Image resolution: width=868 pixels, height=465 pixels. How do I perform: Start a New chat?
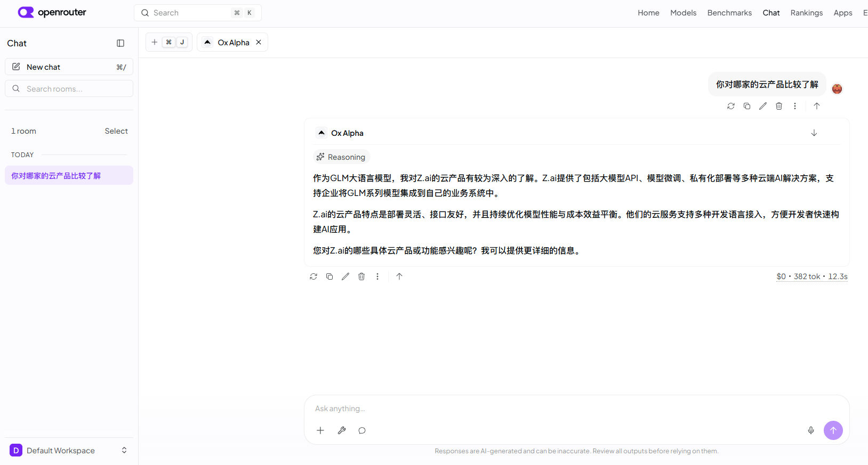pos(69,67)
